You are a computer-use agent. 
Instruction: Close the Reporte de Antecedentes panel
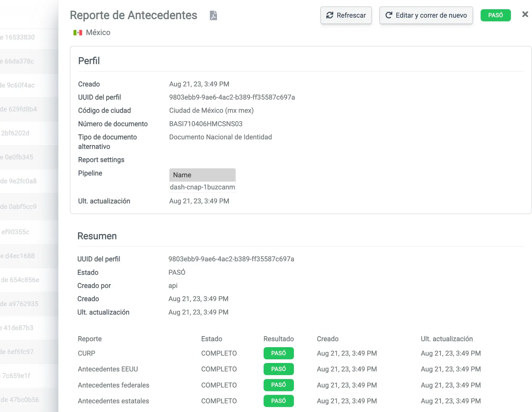click(525, 14)
